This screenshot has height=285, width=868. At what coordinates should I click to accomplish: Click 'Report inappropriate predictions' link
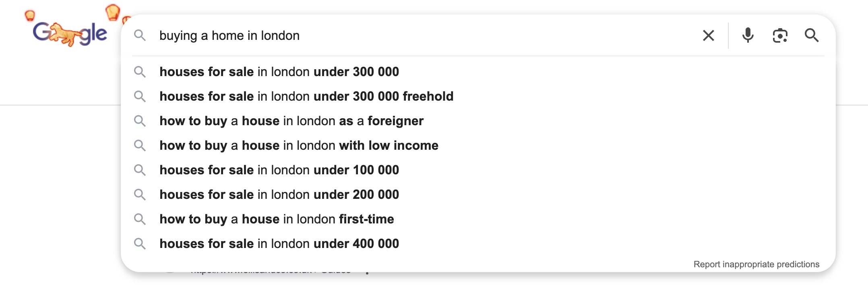[756, 264]
